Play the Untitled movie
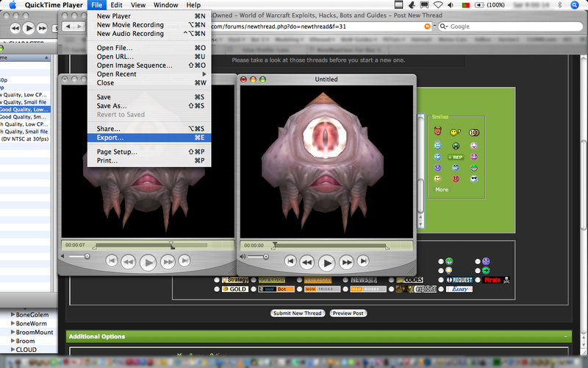 coord(327,263)
